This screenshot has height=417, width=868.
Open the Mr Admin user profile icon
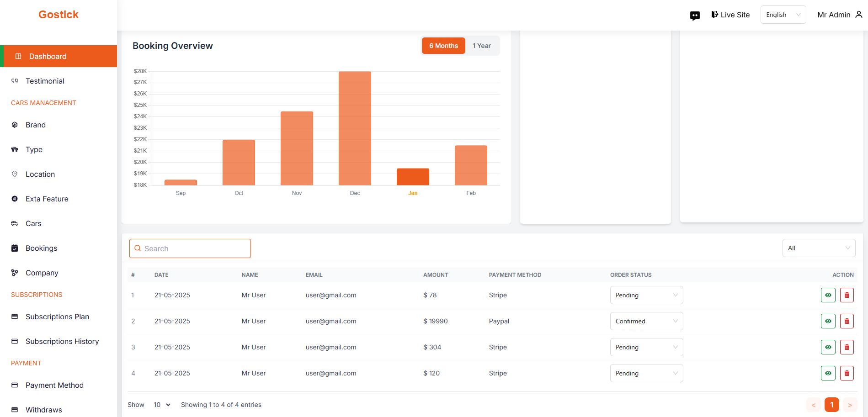(858, 15)
